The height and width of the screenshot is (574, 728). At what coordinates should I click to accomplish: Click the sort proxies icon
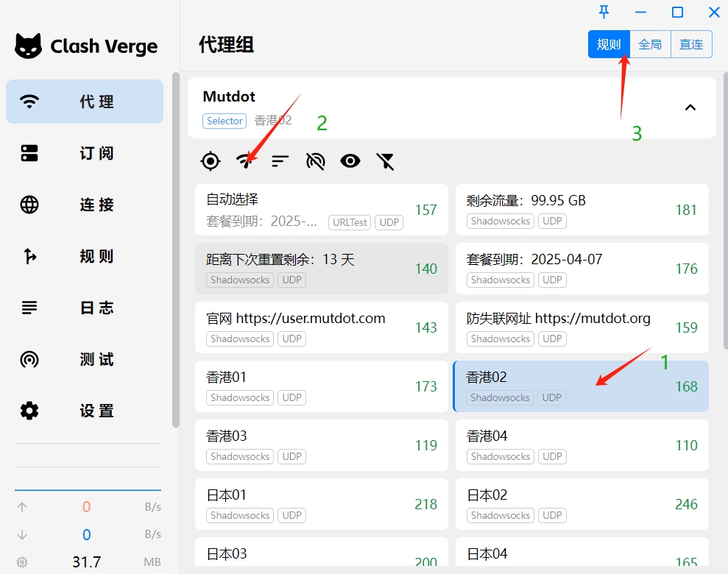[280, 161]
